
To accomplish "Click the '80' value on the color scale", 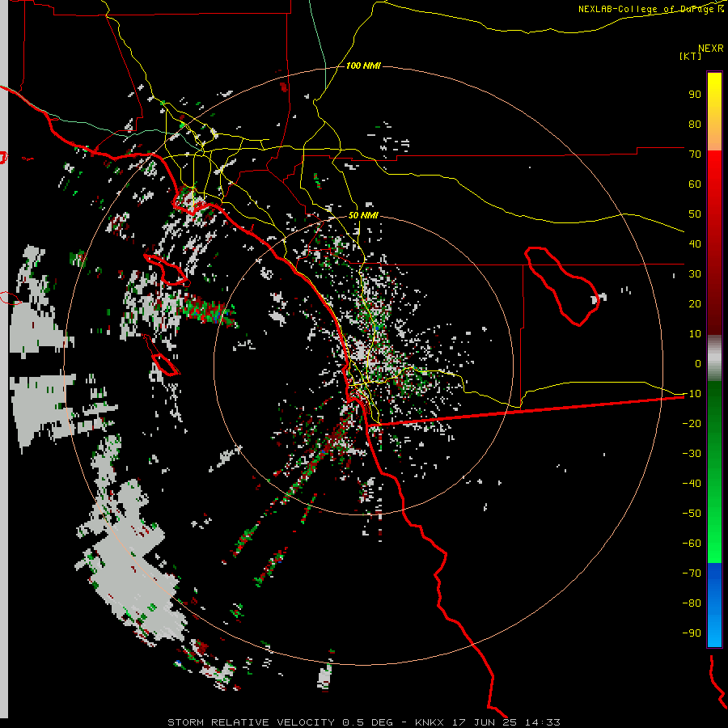I will [x=695, y=124].
